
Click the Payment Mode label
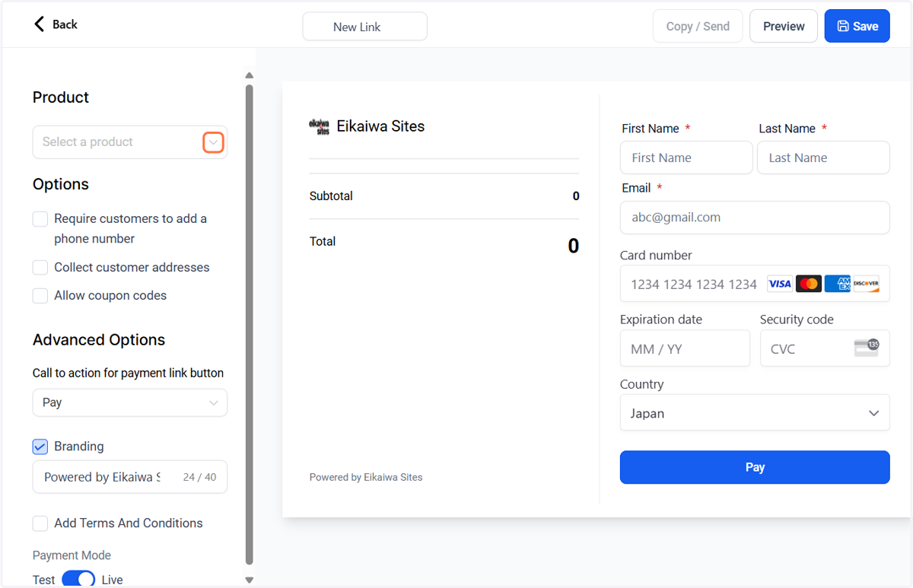(x=72, y=555)
